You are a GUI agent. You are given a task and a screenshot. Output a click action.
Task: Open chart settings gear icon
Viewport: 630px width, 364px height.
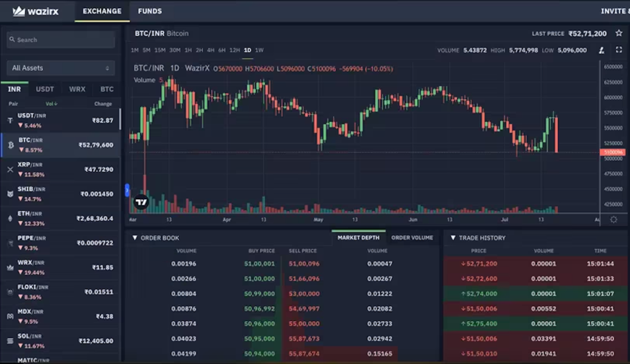point(613,220)
